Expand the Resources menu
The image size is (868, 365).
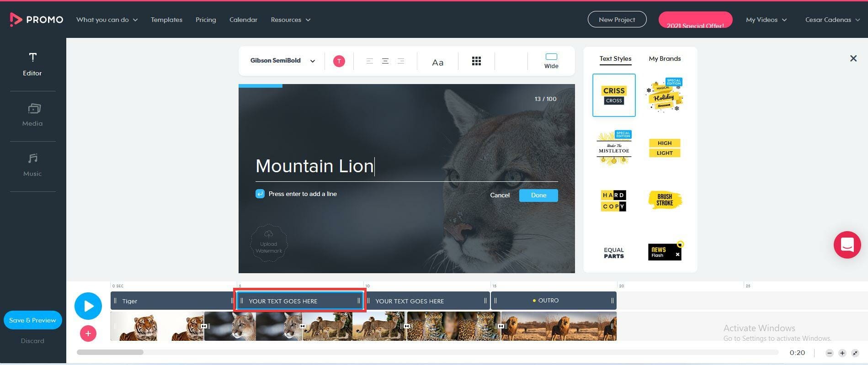(x=291, y=20)
